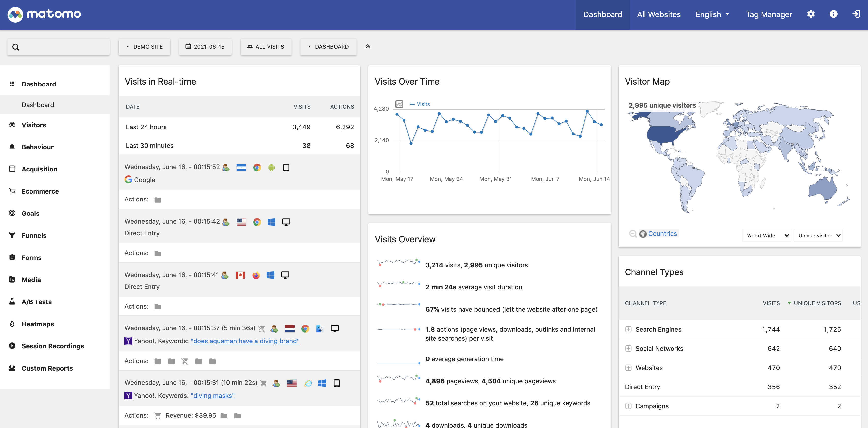Expand the Search Engines channel row

(629, 329)
